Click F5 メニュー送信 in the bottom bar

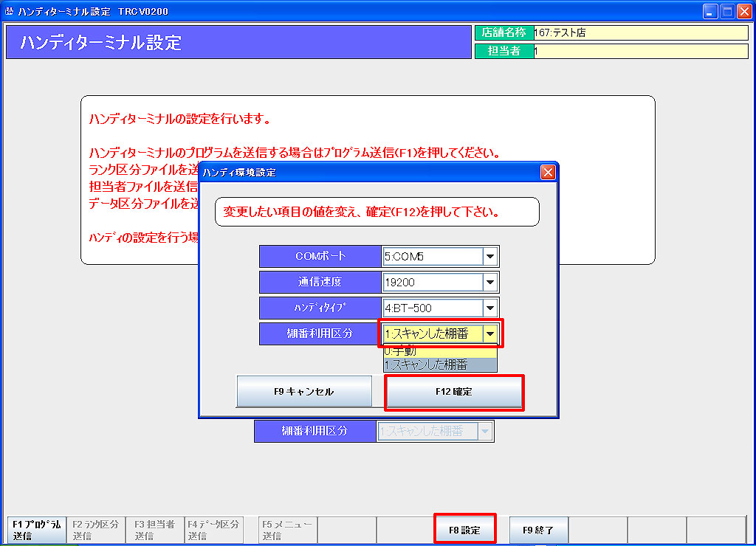tap(287, 530)
